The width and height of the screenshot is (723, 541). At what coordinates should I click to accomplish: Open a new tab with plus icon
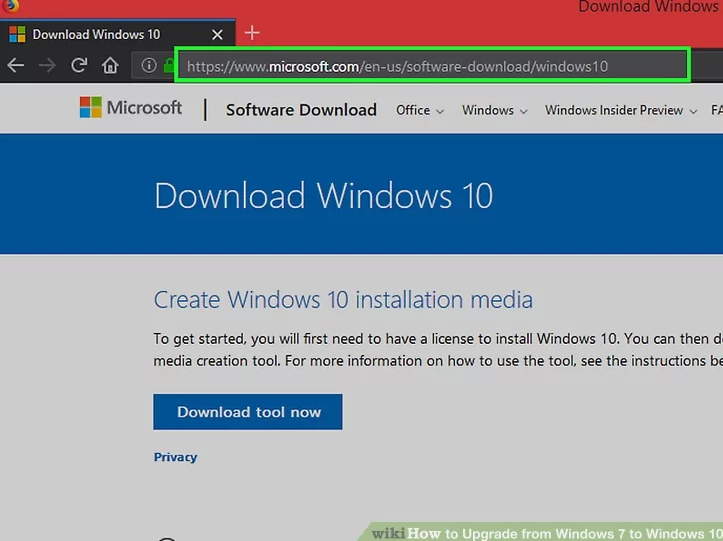click(x=252, y=33)
